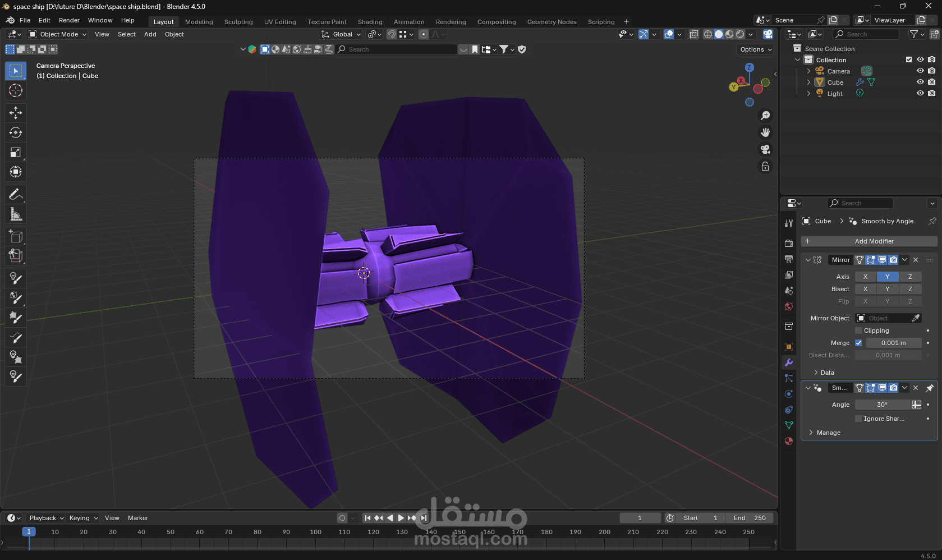Screen dimensions: 942x560
Task: Open the Render menu
Action: 69,20
